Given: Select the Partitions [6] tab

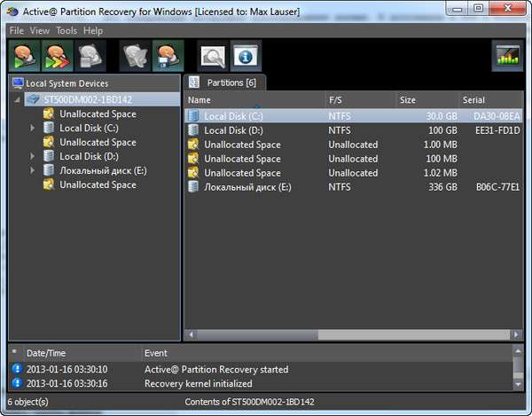Looking at the screenshot, I should click(224, 82).
